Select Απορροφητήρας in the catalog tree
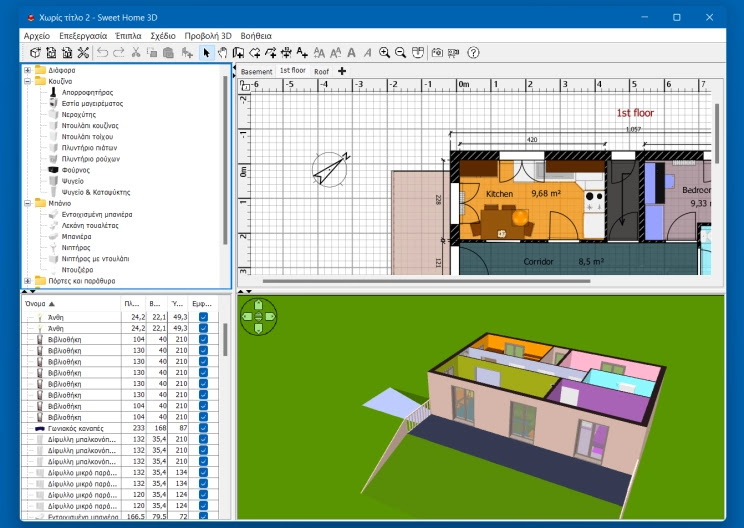 tap(87, 92)
